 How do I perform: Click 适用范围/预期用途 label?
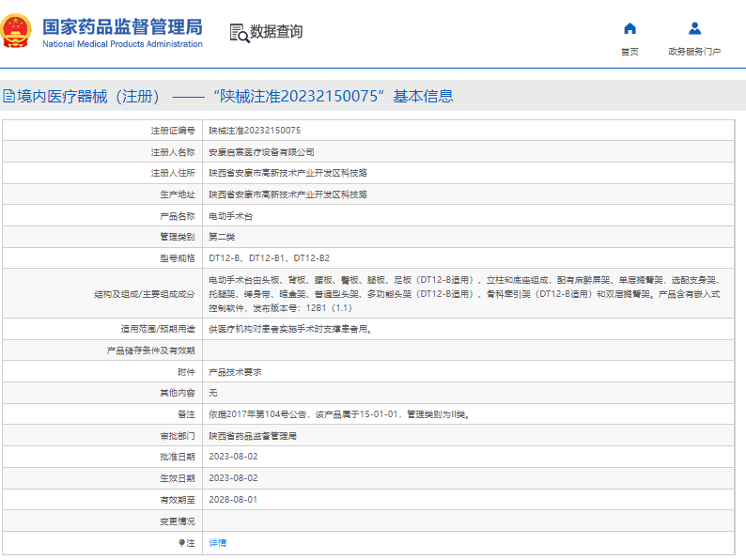(158, 329)
